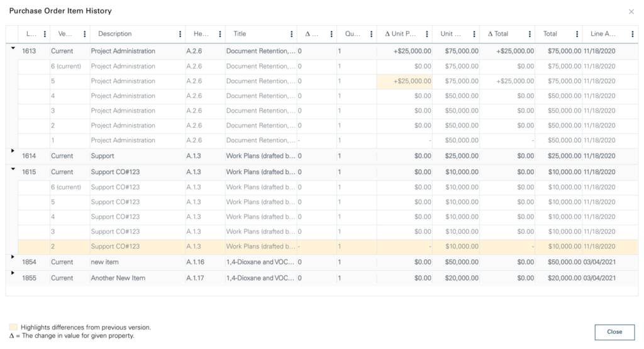Screen dimensions: 644x349
Task: Click the highlight legend color swatch
Action: (x=13, y=328)
